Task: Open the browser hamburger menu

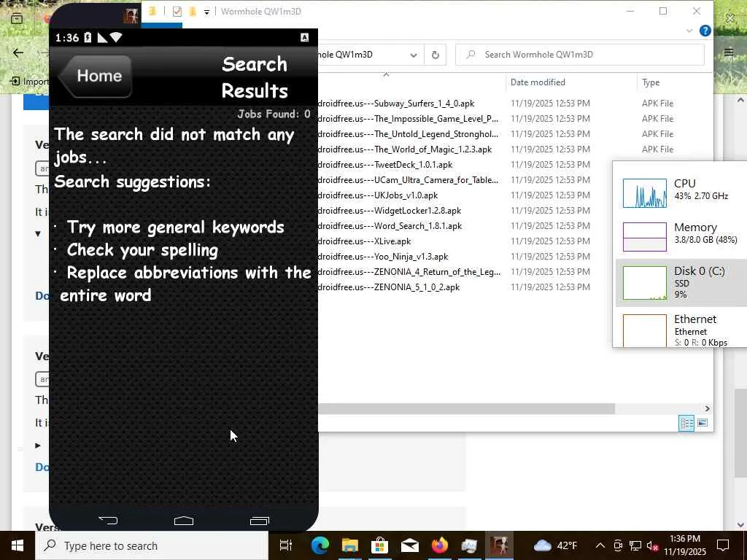Action: tap(729, 52)
